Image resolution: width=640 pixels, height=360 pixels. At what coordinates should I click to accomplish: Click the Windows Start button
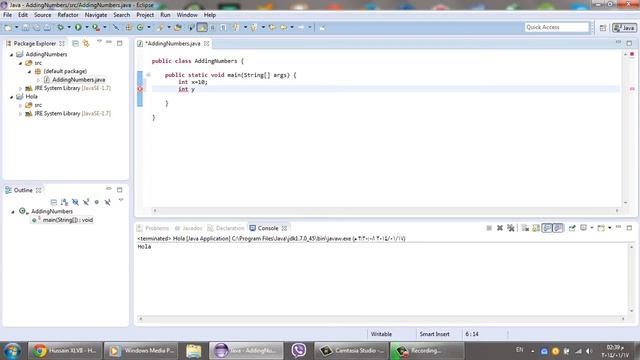(x=12, y=351)
